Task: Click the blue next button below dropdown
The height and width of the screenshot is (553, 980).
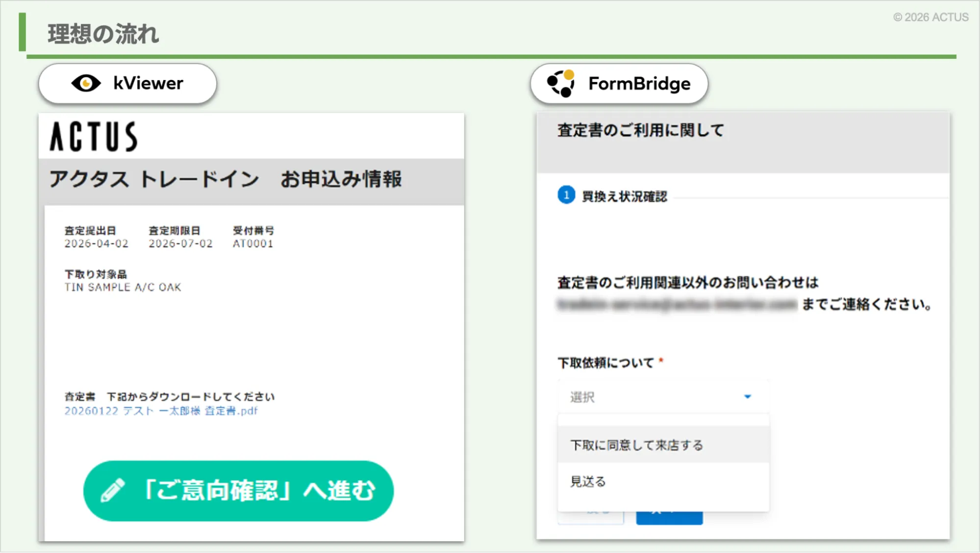Action: [669, 518]
